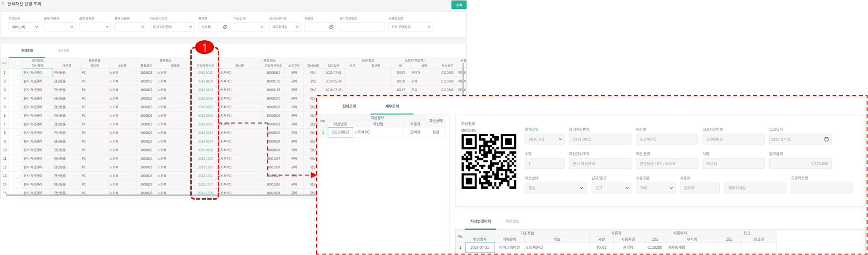Select the 자산변경이력 tab
868x255 pixels.
[x=480, y=221]
